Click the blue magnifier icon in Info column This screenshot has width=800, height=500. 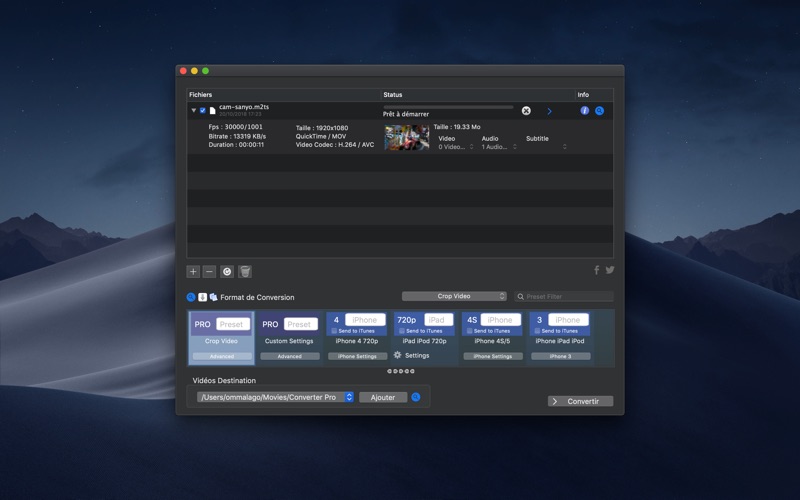point(599,110)
